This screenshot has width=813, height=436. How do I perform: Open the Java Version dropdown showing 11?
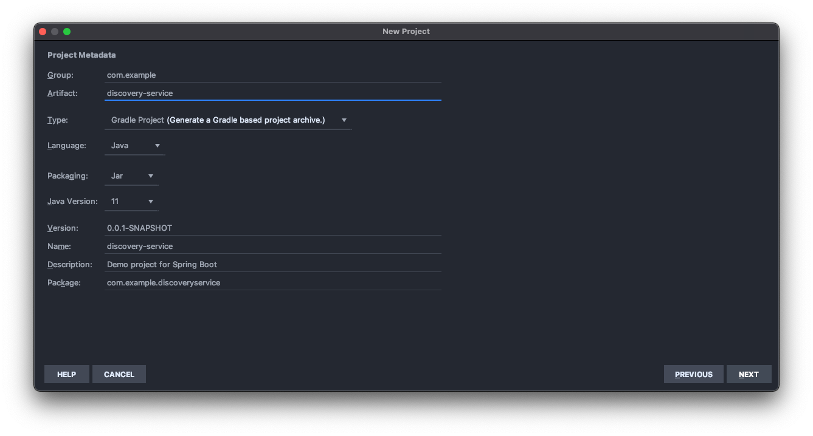pyautogui.click(x=132, y=202)
